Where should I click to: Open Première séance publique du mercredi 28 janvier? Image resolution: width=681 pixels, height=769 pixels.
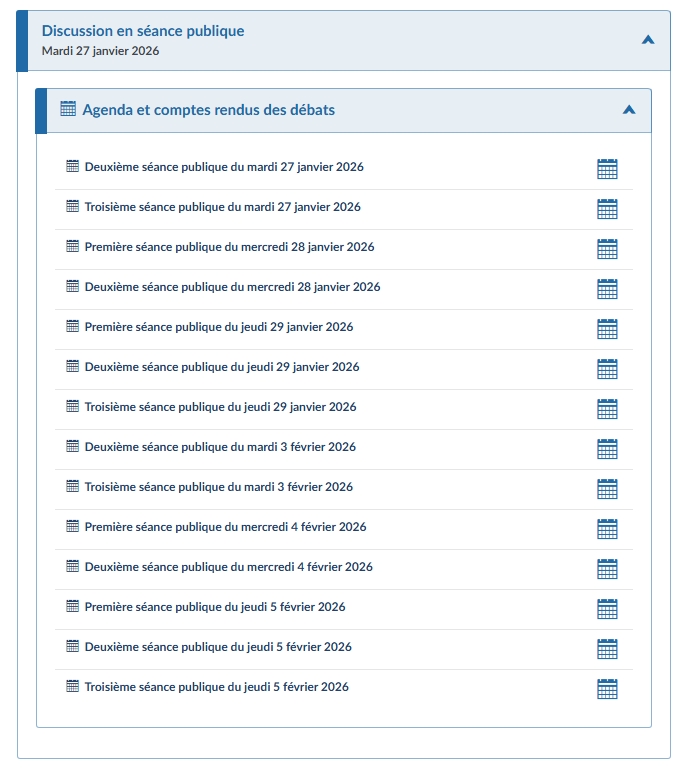(x=229, y=247)
